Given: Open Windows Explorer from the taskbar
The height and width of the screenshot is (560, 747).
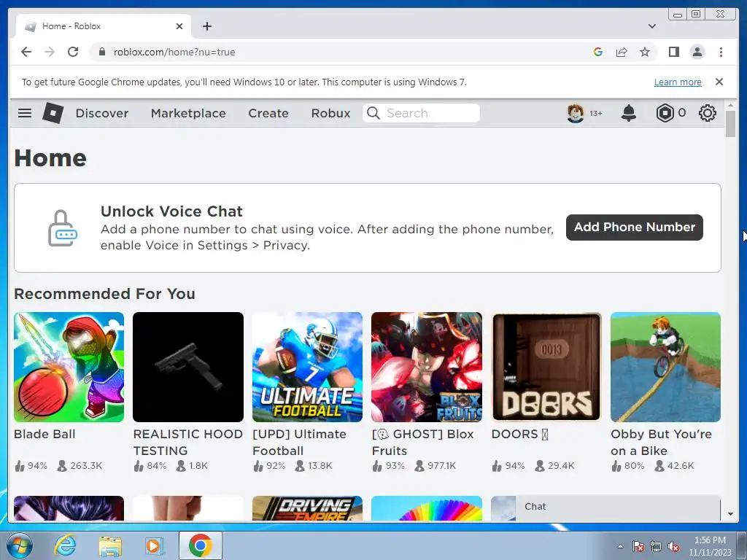Looking at the screenshot, I should (110, 545).
